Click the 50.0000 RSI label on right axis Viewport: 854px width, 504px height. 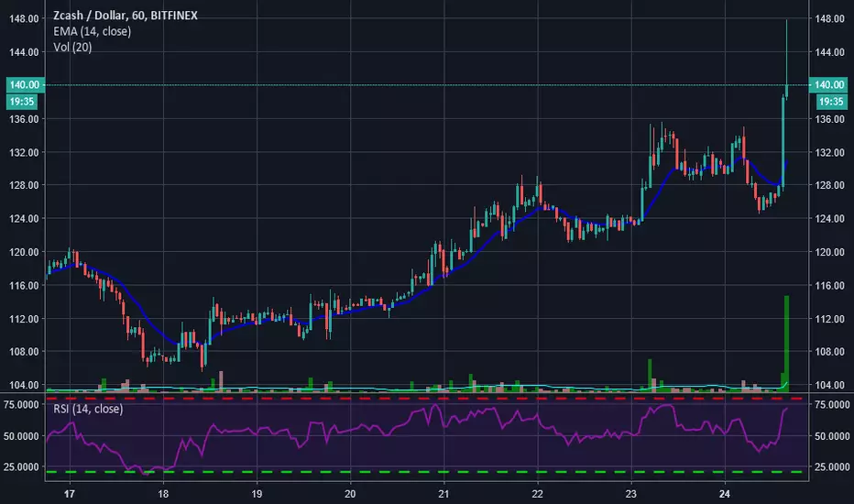pos(832,436)
